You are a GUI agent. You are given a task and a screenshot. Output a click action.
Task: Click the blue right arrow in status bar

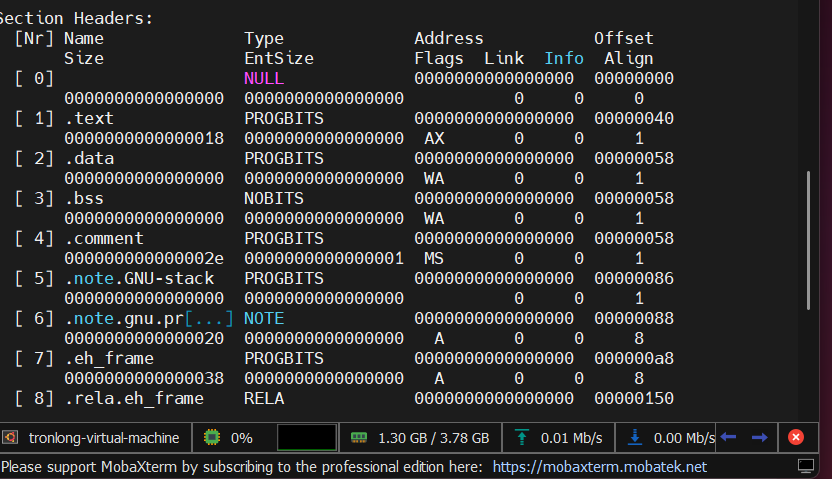(x=760, y=437)
